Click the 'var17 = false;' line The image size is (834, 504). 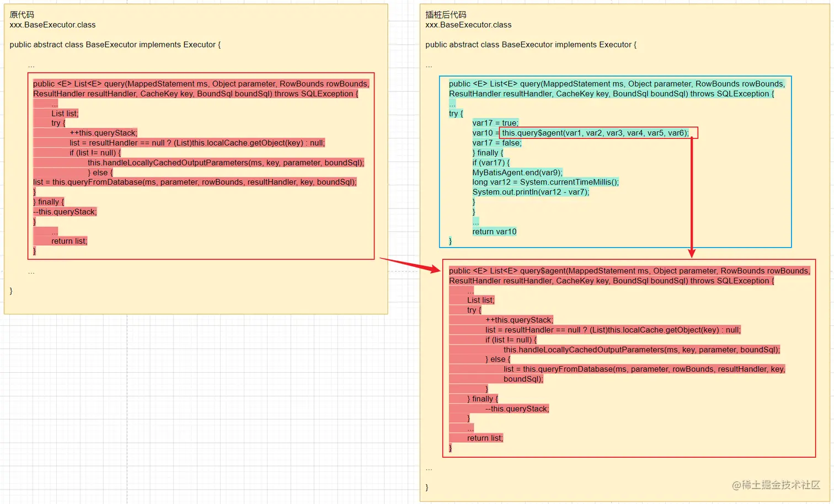(x=496, y=143)
